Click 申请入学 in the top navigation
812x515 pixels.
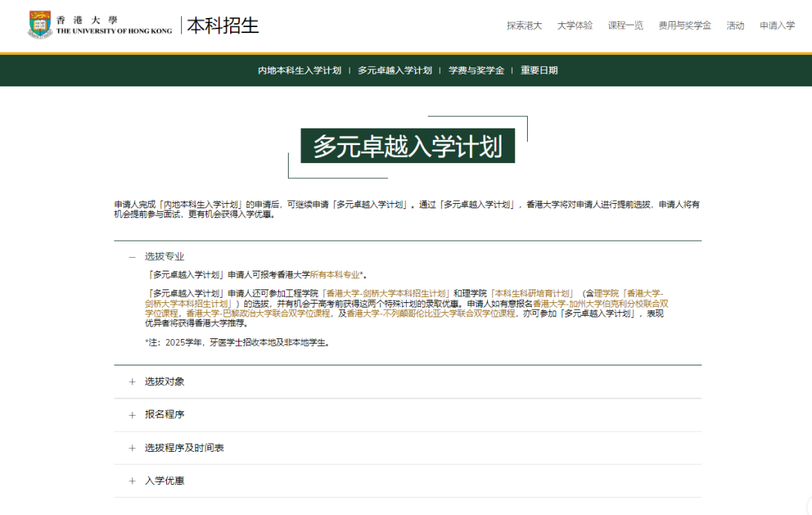click(777, 26)
